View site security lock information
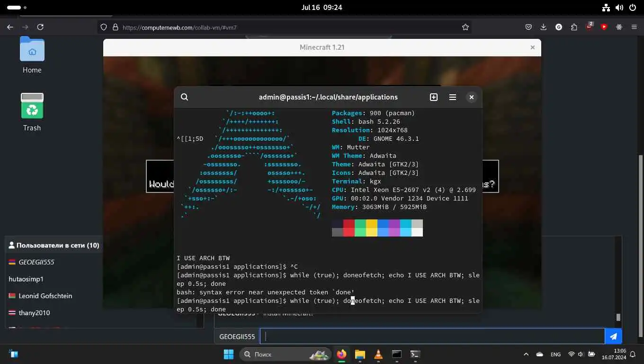 click(x=115, y=27)
